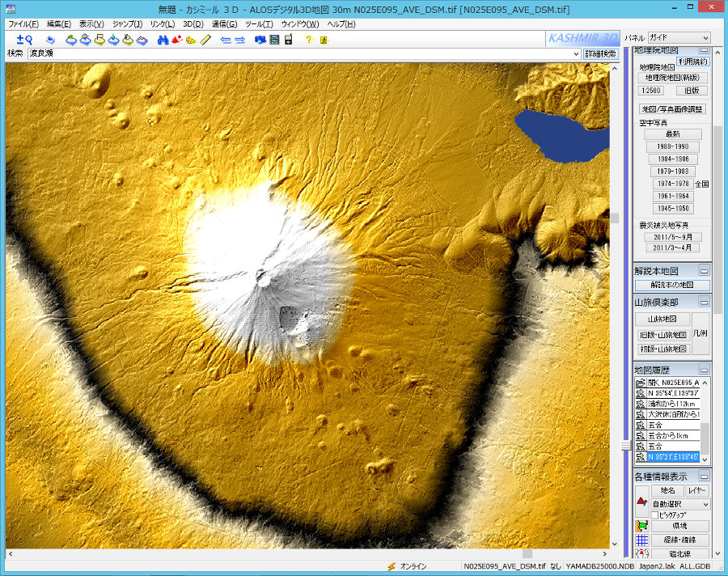Click the 1974-1978 aerial photo button
Image resolution: width=728 pixels, height=576 pixels.
[x=672, y=184]
